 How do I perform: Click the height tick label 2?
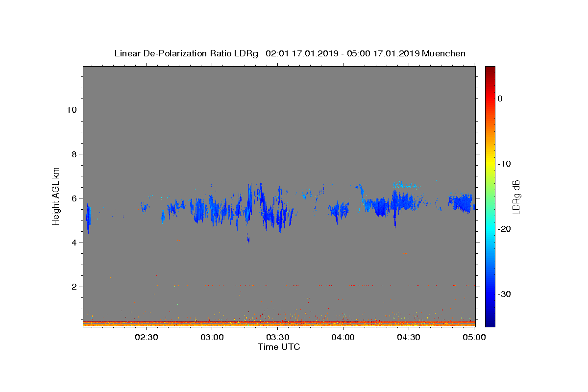pos(73,287)
